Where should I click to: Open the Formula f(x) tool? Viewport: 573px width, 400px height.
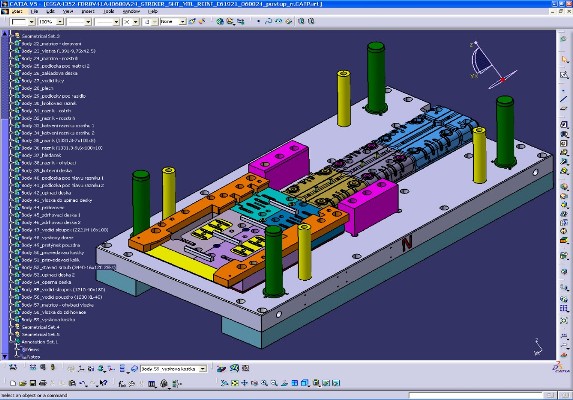click(x=122, y=384)
